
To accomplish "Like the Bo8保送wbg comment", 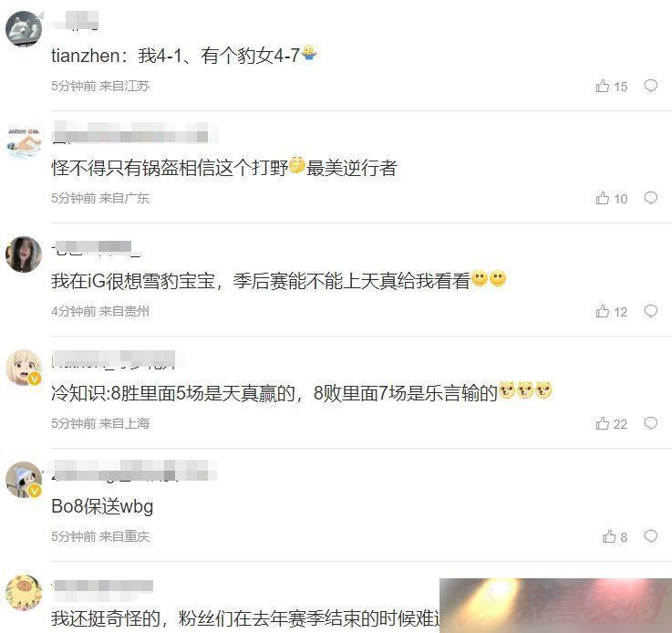I will 615,536.
